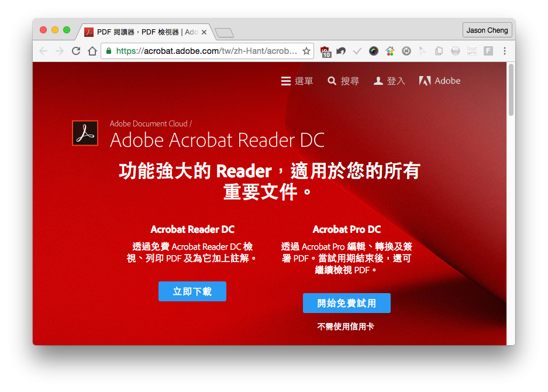Viewport: 548px width, 392px height.
Task: Click the 開始免費試用 free trial button
Action: (x=347, y=303)
